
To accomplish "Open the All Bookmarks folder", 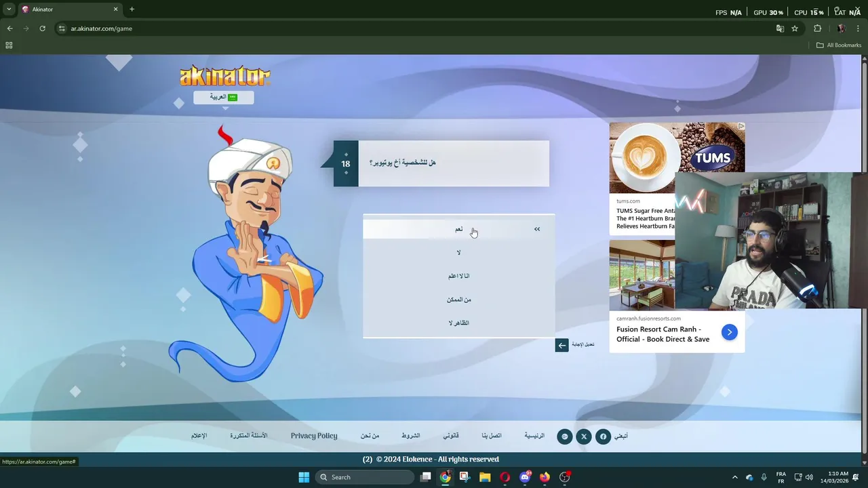I will point(839,45).
